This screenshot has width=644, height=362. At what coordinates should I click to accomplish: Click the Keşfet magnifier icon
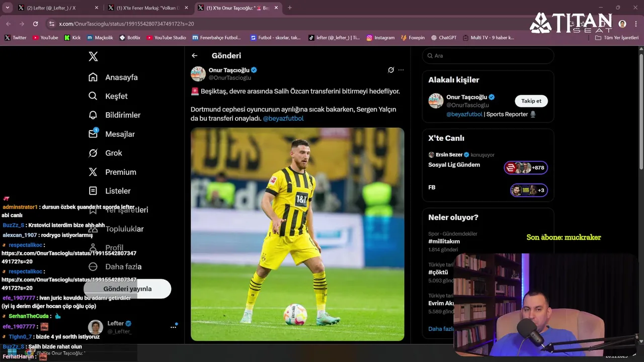click(x=93, y=96)
